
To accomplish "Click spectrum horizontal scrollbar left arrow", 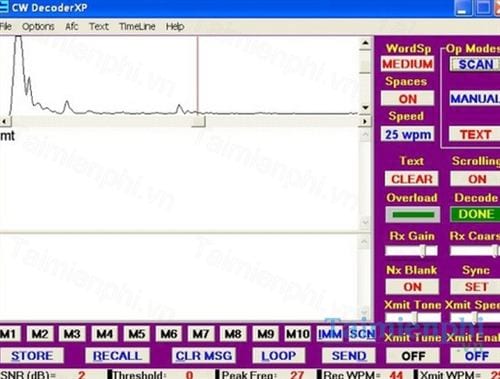I will click(x=5, y=121).
